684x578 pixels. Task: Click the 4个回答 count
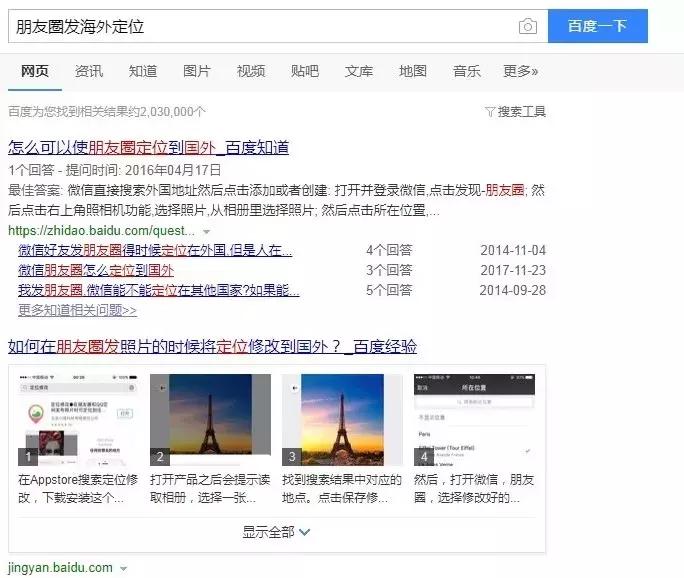[x=389, y=250]
